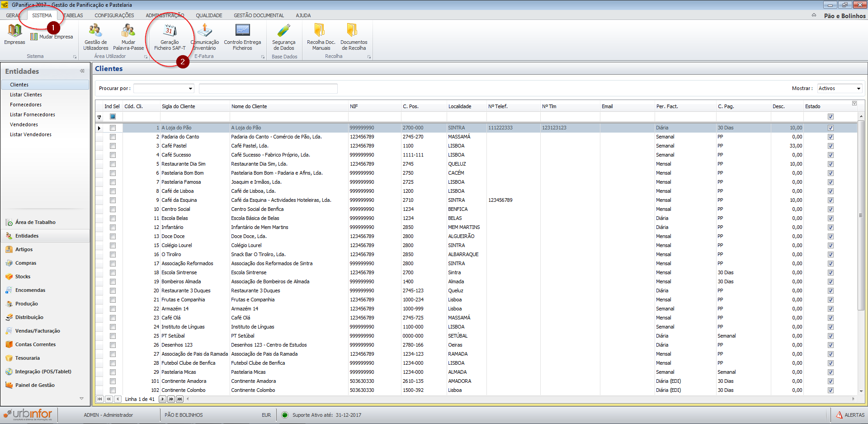This screenshot has width=868, height=424.
Task: Click the search text input field
Action: [x=268, y=89]
